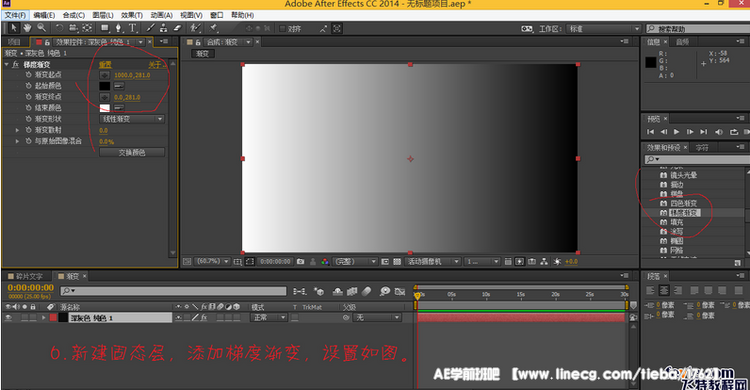Select the Roto Brush tool
Viewport: 750px width, 390px height.
coord(195,28)
